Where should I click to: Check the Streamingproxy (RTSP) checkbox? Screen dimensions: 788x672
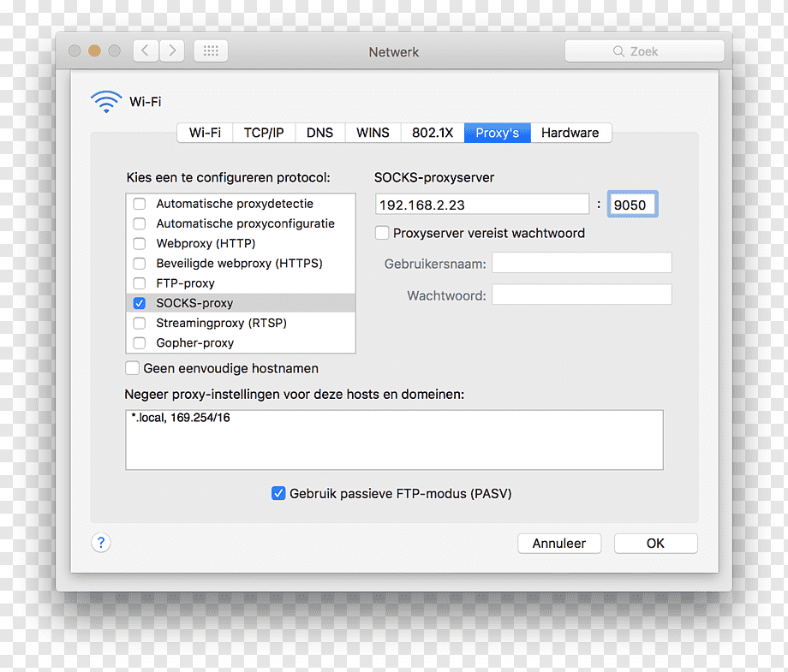coord(140,323)
